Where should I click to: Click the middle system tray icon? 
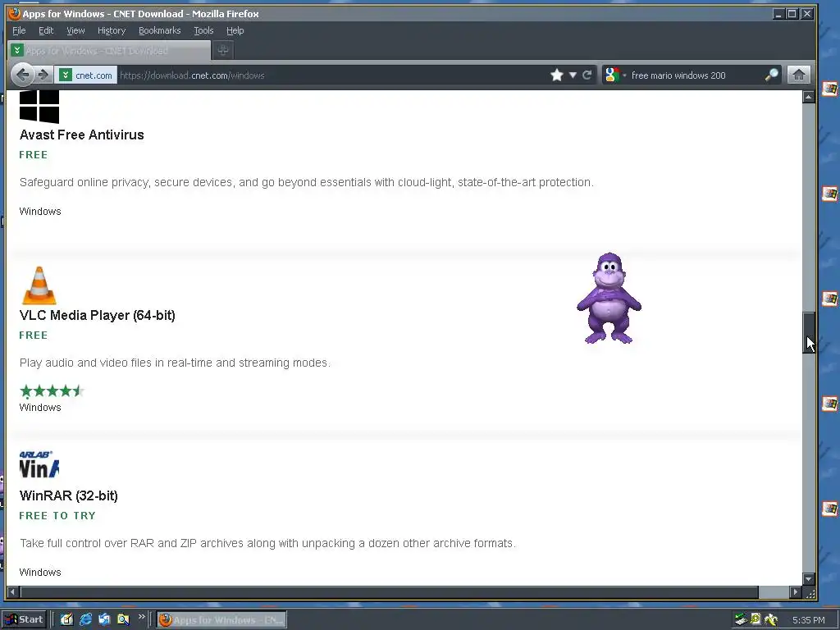(756, 619)
